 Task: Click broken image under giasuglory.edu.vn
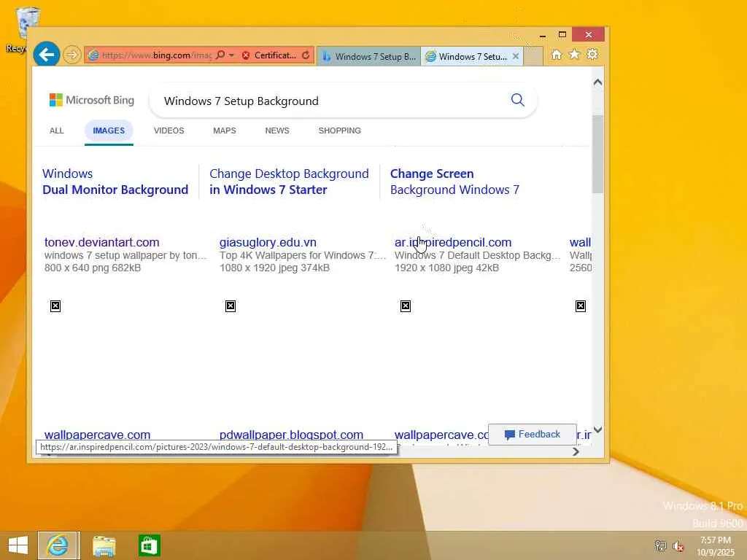(231, 306)
